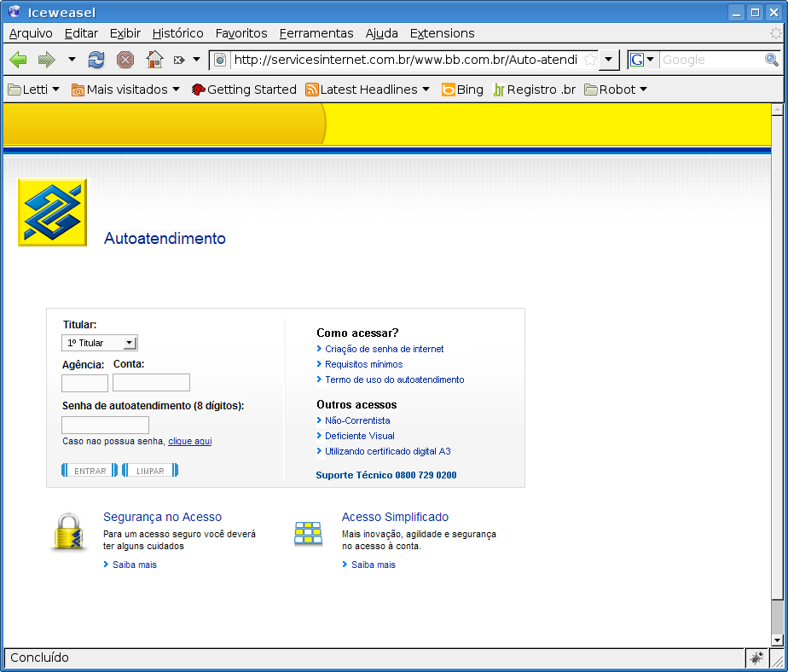Click the Concluído status bar text
The width and height of the screenshot is (788, 672).
pos(39,658)
